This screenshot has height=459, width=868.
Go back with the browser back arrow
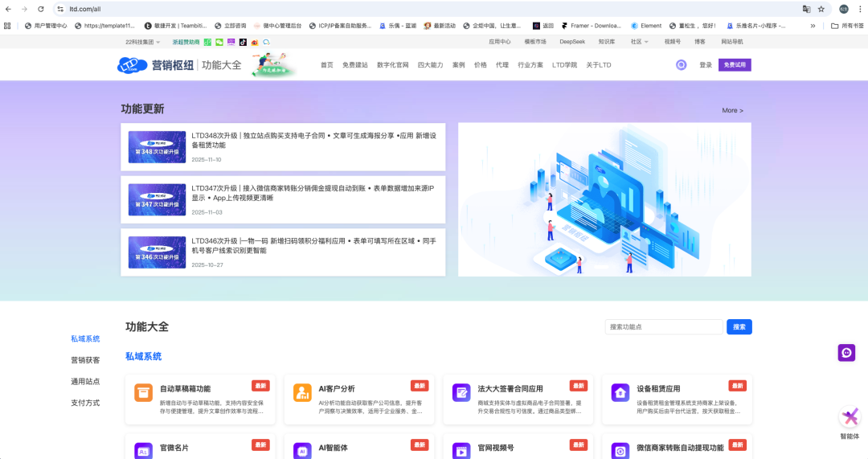click(8, 9)
